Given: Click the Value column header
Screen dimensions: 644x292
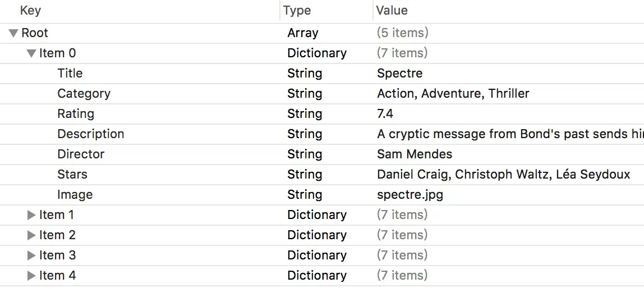Looking at the screenshot, I should pos(392,11).
